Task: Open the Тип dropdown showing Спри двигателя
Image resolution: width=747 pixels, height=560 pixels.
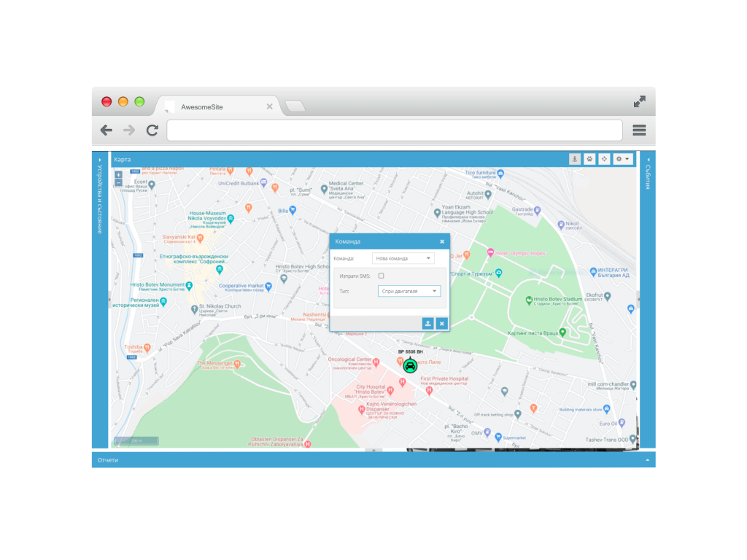Action: point(409,291)
